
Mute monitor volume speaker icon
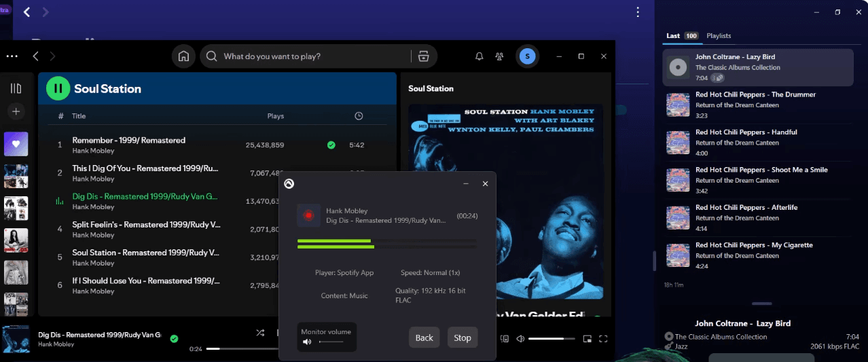[x=307, y=342]
